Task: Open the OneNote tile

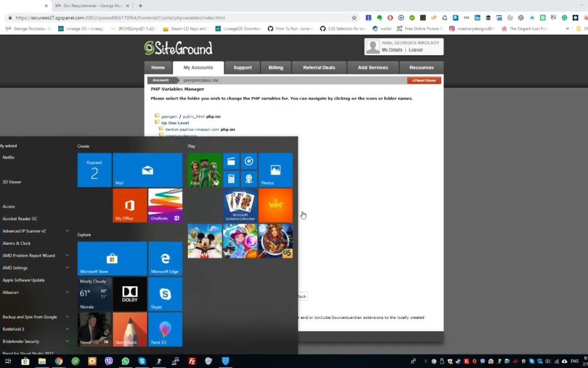Action: click(x=165, y=206)
